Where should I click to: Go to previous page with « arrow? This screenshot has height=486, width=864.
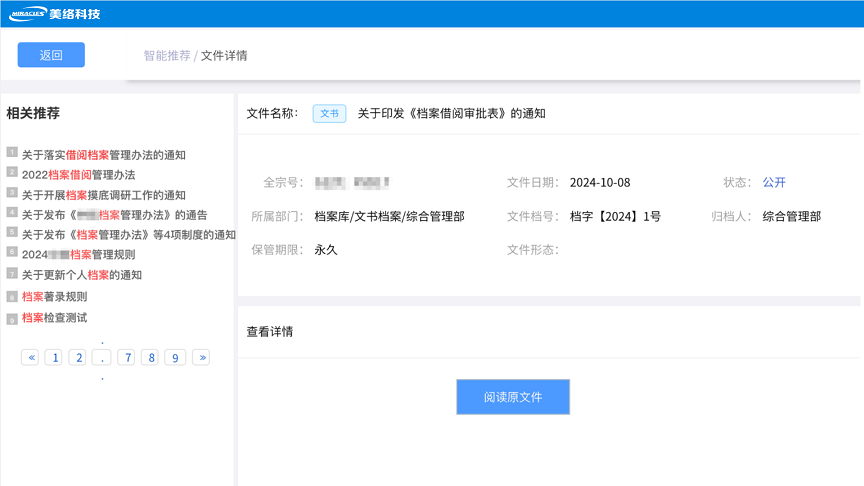pos(30,357)
